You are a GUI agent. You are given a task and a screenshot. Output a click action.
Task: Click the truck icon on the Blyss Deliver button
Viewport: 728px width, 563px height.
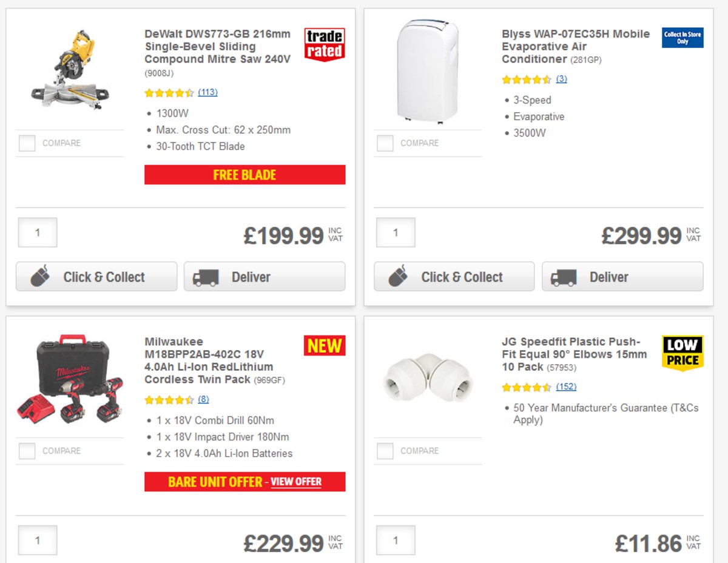click(563, 277)
